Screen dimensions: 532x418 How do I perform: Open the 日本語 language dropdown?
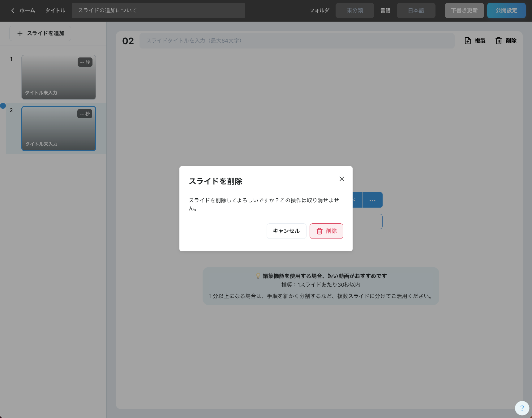(416, 11)
